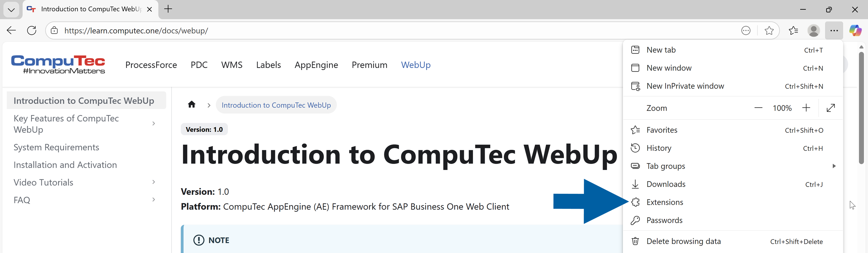Click the CompuTec logo

click(x=58, y=64)
